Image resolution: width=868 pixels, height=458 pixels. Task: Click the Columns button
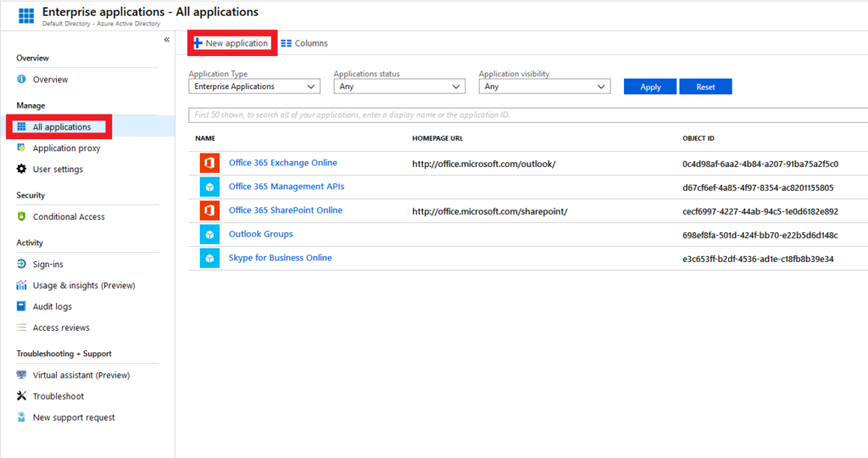point(304,43)
